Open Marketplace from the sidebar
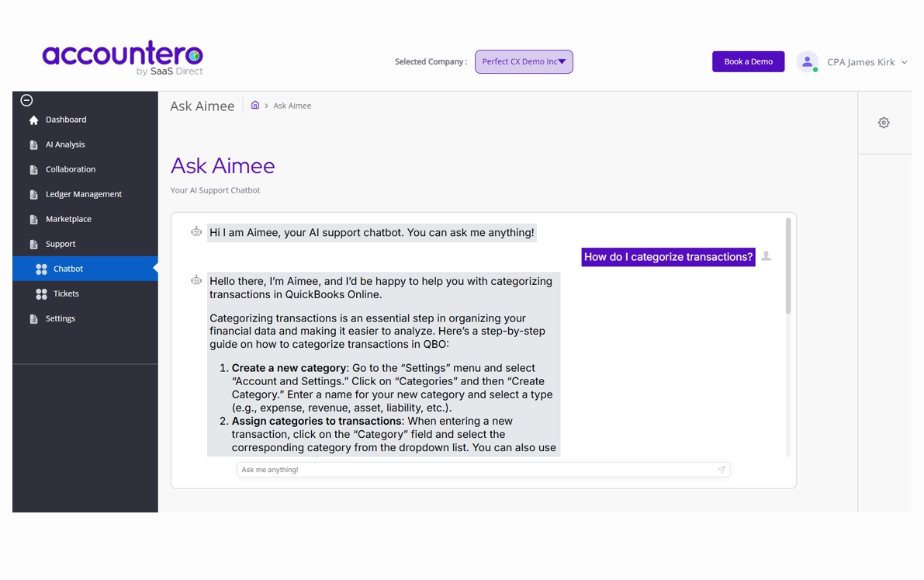This screenshot has height=580, width=924. (68, 219)
